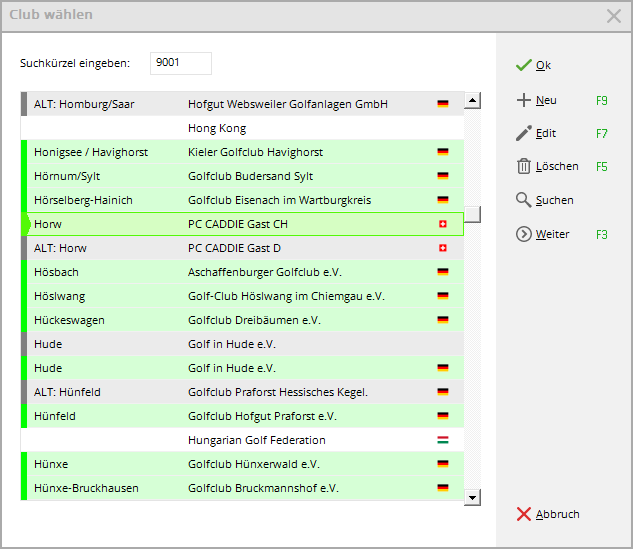Viewport: 633px width, 549px height.
Task: Click the Swiss flag in Horw row
Action: click(x=443, y=224)
